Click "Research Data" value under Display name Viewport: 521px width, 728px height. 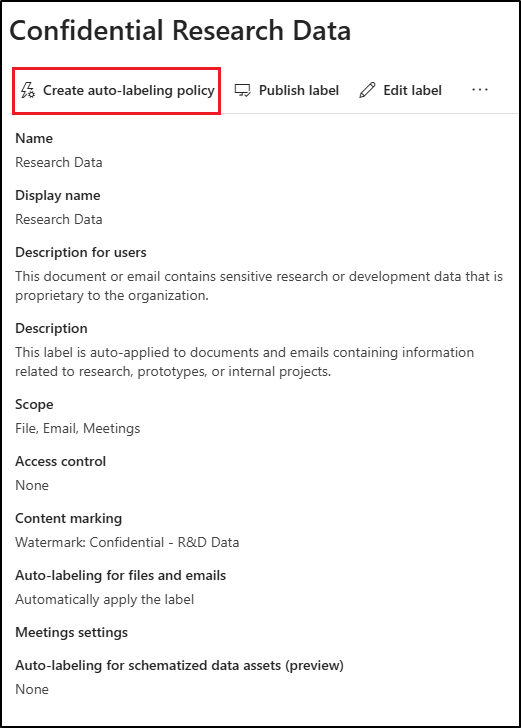59,219
